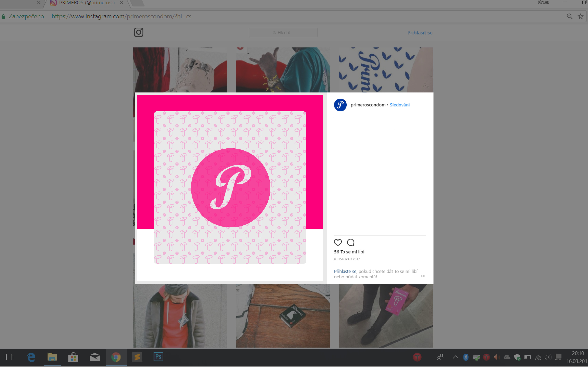588x367 pixels.
Task: Click the heart like icon
Action: coord(338,242)
